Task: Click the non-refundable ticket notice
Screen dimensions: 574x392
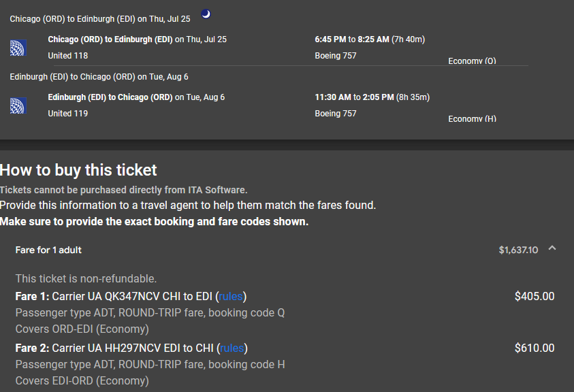Action: (x=86, y=278)
